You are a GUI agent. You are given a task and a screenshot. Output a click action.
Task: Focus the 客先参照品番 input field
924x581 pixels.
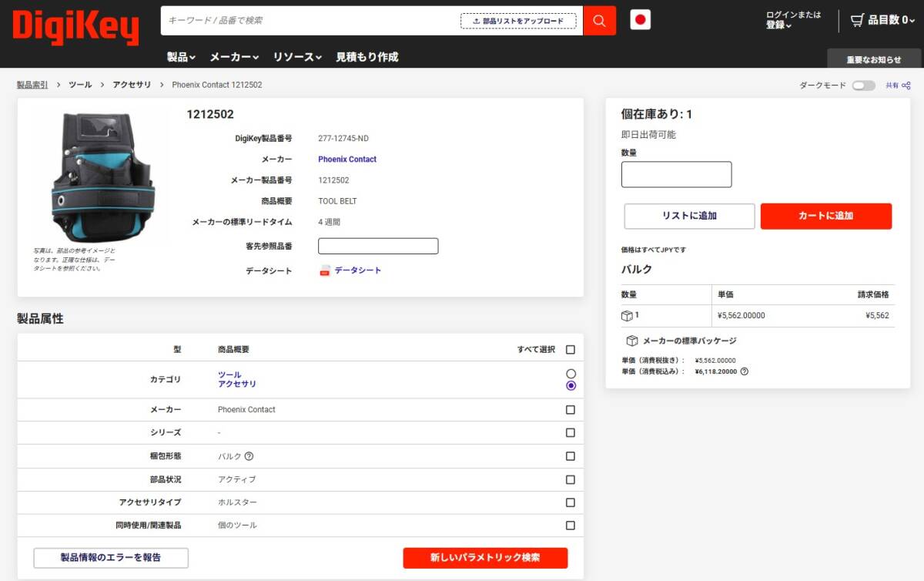[378, 246]
